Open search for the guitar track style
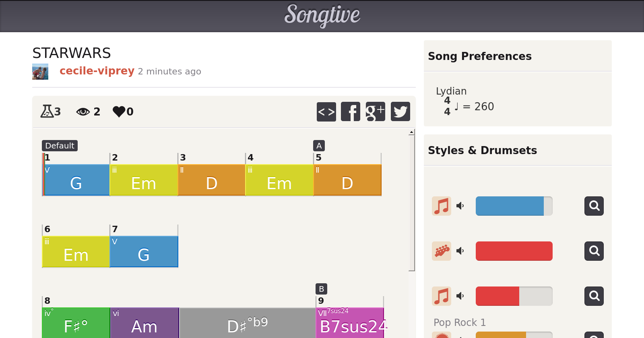 (x=594, y=251)
